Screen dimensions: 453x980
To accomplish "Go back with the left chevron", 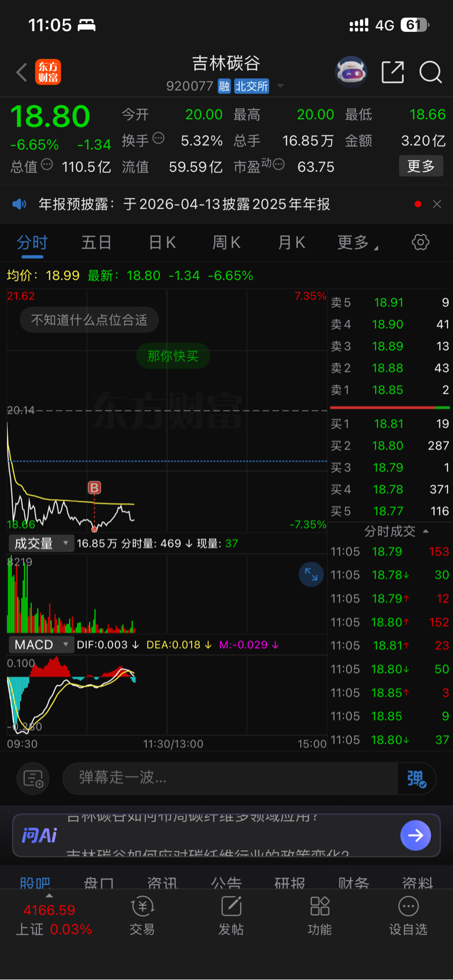I will (x=22, y=72).
